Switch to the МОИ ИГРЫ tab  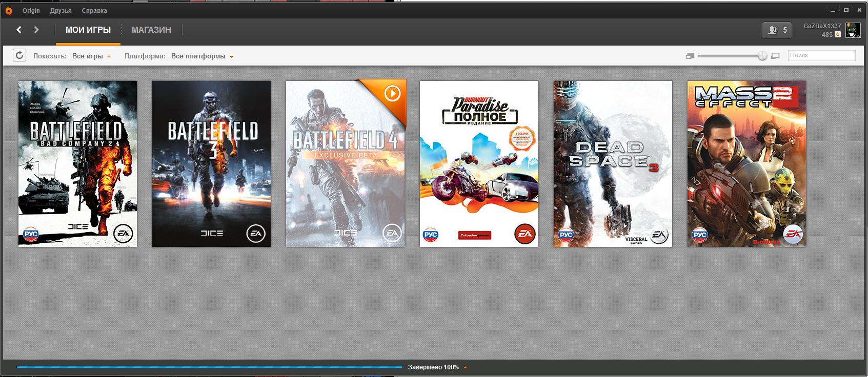click(x=88, y=30)
